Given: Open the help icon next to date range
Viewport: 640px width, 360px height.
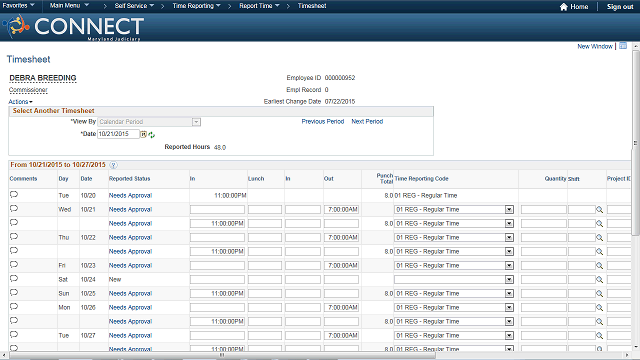Looking at the screenshot, I should (113, 165).
